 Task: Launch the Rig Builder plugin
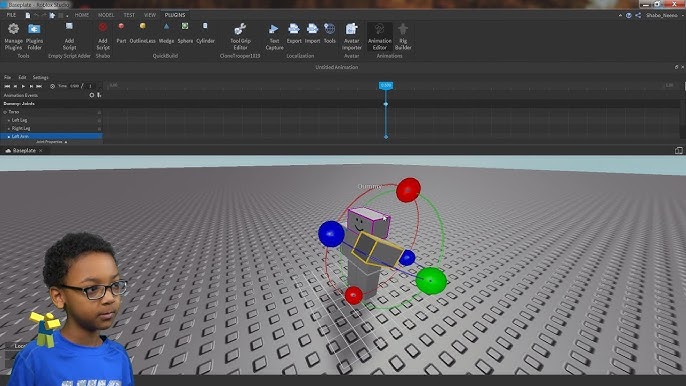pyautogui.click(x=403, y=37)
